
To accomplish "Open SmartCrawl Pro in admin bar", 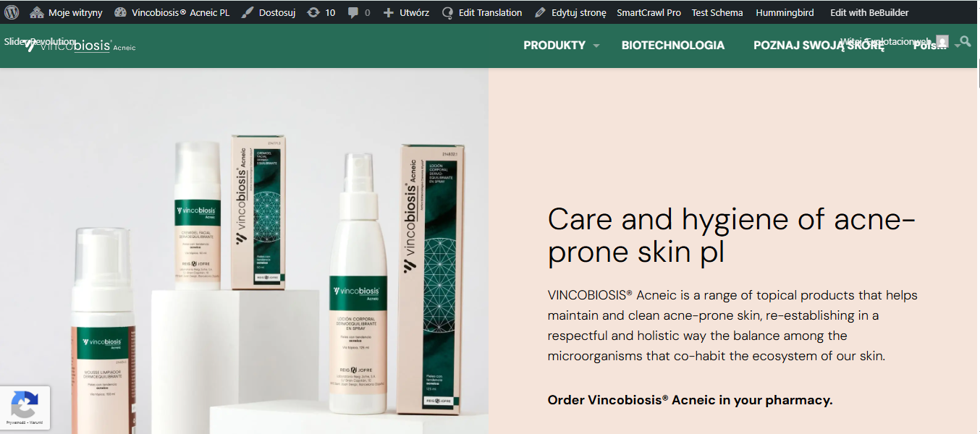I will point(649,12).
